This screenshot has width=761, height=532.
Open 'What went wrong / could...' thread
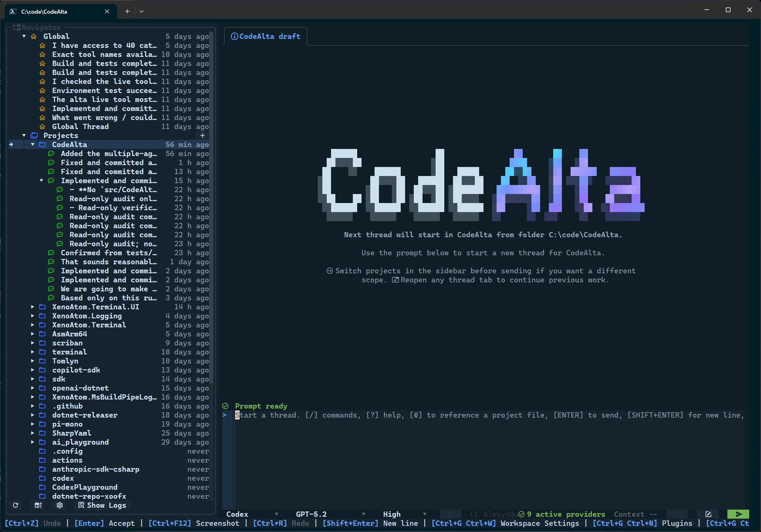[x=105, y=118]
